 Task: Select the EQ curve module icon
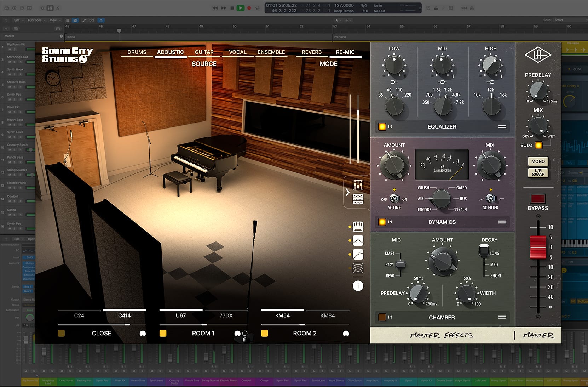click(x=358, y=241)
